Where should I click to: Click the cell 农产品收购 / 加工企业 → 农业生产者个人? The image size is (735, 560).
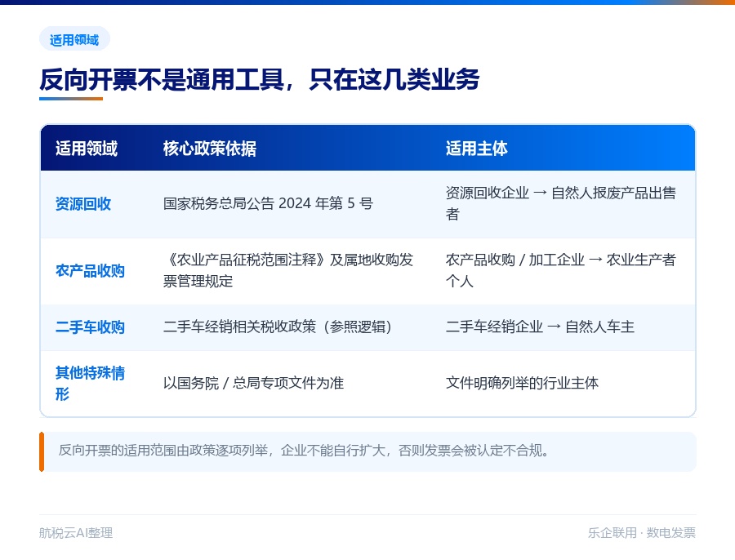[560, 270]
